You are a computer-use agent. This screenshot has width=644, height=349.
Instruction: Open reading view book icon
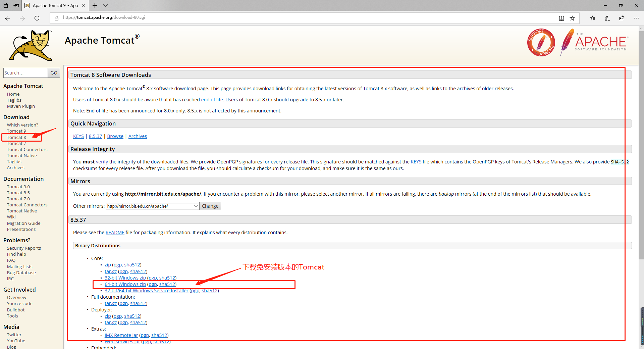561,18
